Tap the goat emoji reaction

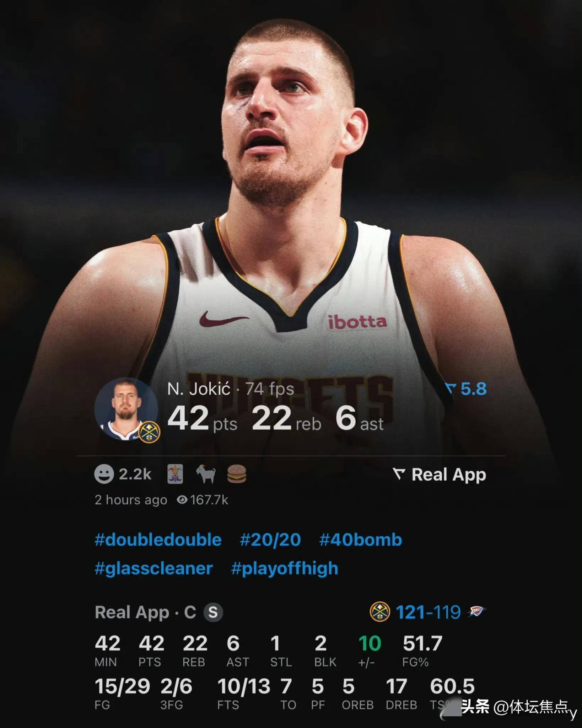206,474
